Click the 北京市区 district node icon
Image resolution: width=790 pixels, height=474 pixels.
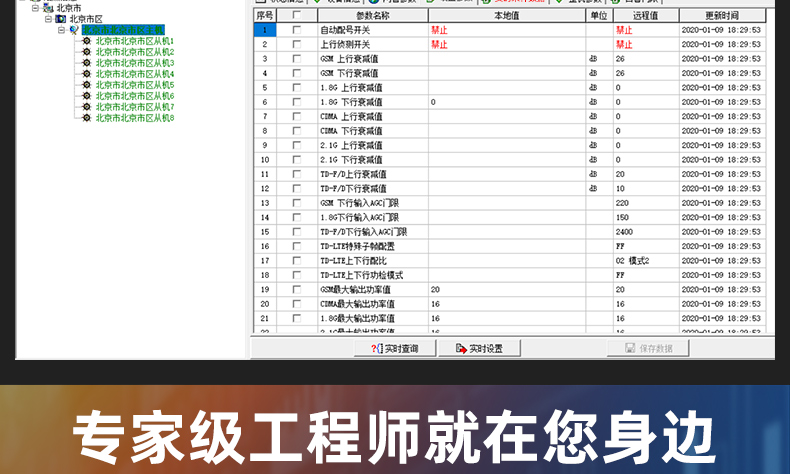(x=60, y=18)
